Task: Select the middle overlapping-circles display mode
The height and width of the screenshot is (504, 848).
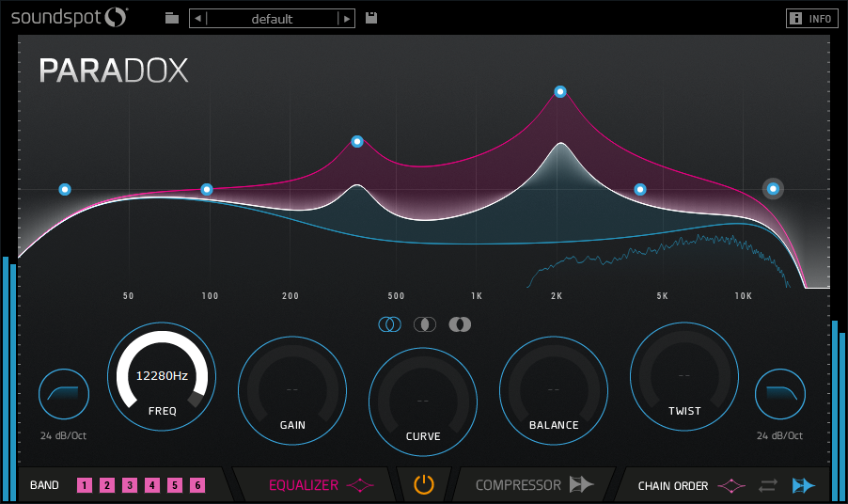Action: [425, 324]
